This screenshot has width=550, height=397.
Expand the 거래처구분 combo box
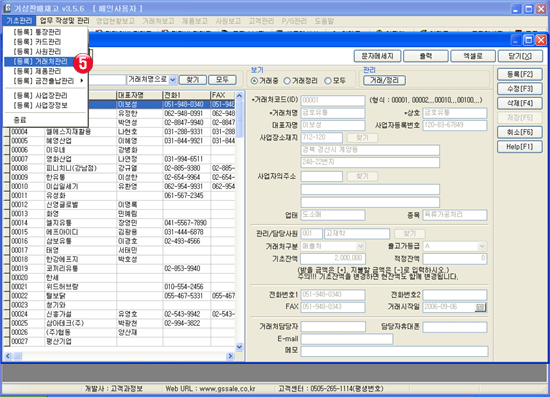coord(360,246)
